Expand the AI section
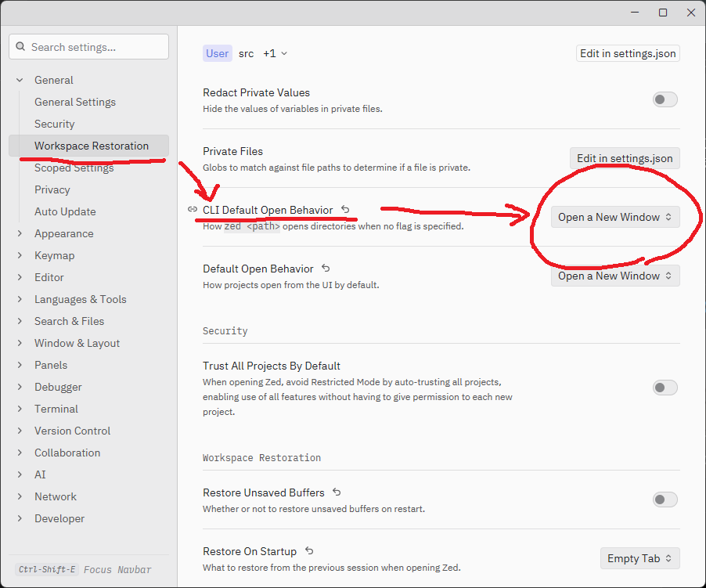Screen dimensions: 706x588 pyautogui.click(x=20, y=474)
